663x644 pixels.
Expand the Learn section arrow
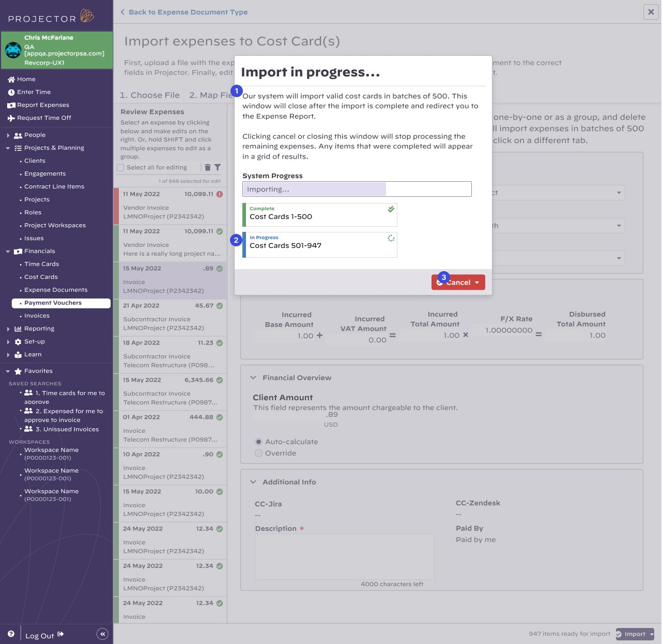point(8,355)
